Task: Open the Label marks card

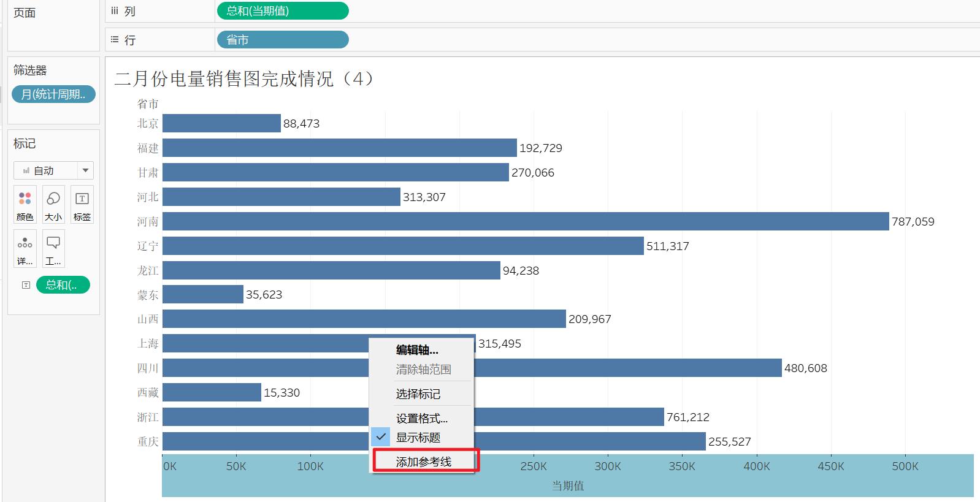Action: [x=82, y=204]
